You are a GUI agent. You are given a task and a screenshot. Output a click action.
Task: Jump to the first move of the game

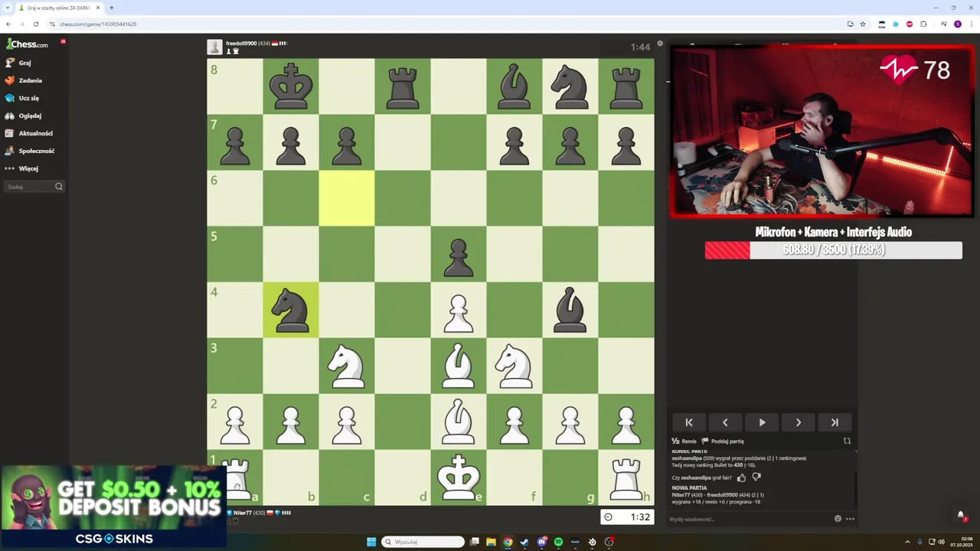click(x=688, y=422)
